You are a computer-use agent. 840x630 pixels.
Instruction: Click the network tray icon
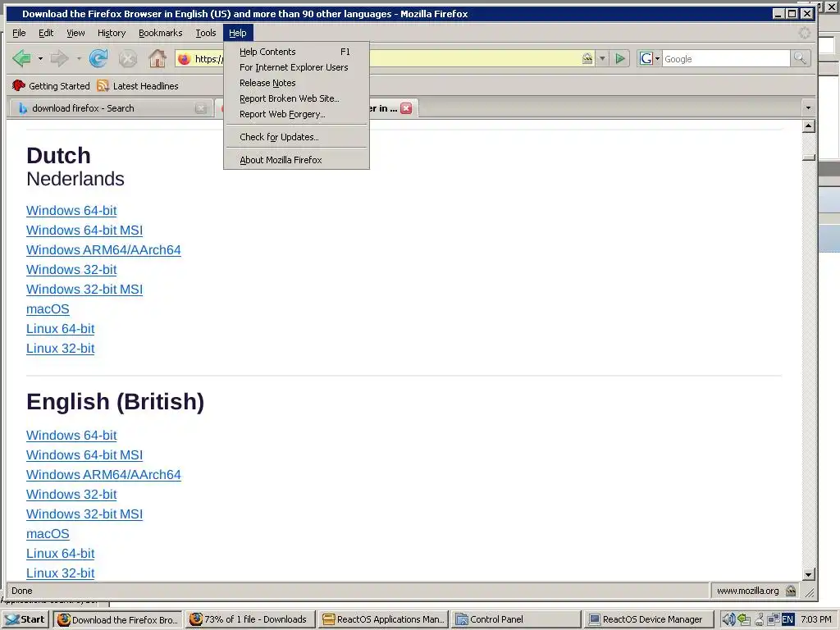click(x=773, y=620)
